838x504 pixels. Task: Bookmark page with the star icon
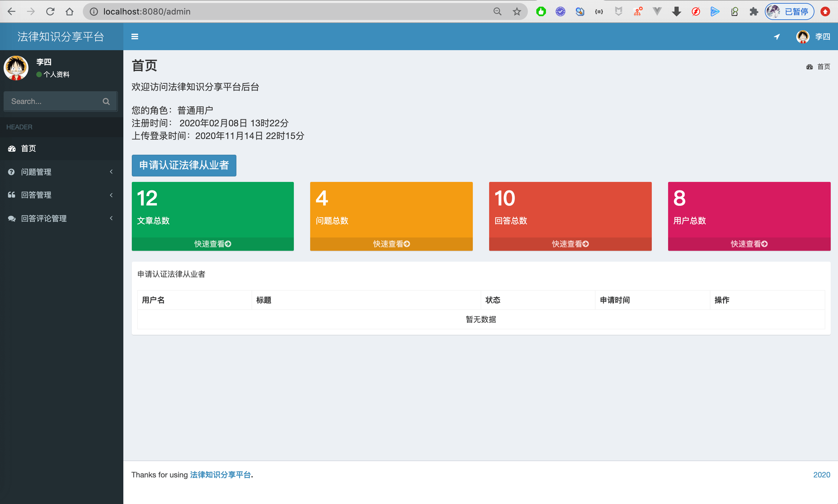point(517,11)
